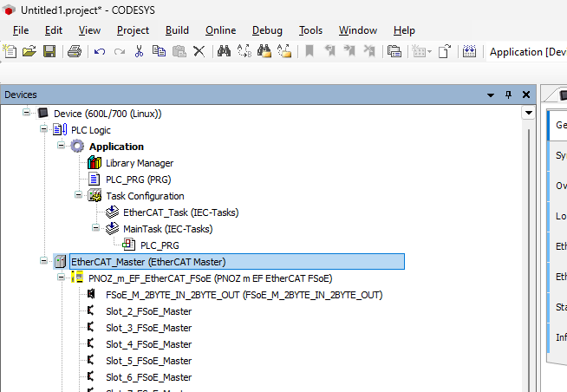This screenshot has height=392, width=567.
Task: Select Slot_3_FSoE_Master
Action: click(148, 328)
